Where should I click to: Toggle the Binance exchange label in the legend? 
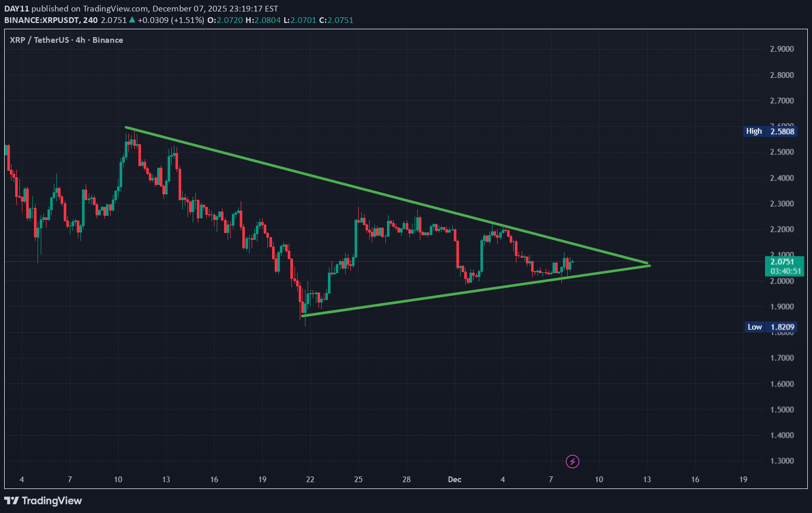(x=108, y=40)
